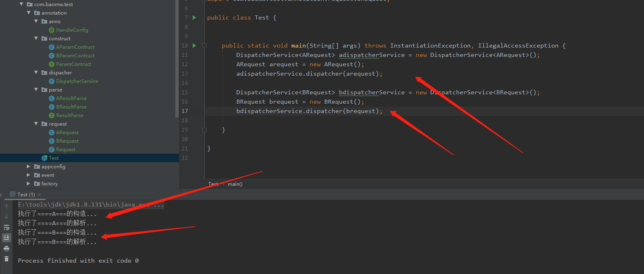
Task: Open the HandleConfig annotation file
Action: pos(72,30)
